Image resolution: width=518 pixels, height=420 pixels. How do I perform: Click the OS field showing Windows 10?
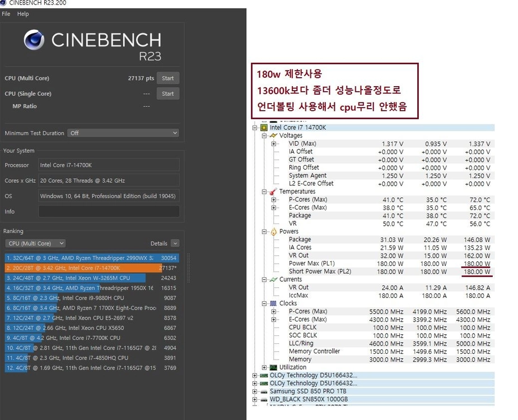click(x=109, y=196)
